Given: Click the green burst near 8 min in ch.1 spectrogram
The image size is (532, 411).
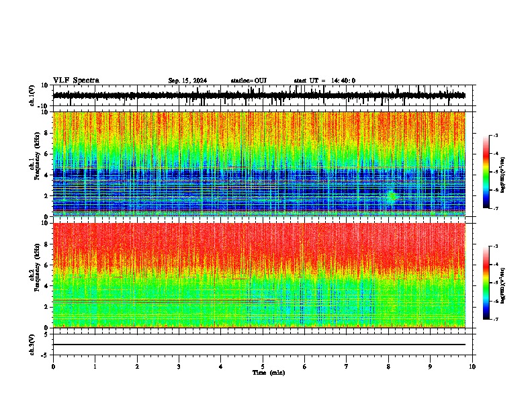Looking at the screenshot, I should [392, 196].
